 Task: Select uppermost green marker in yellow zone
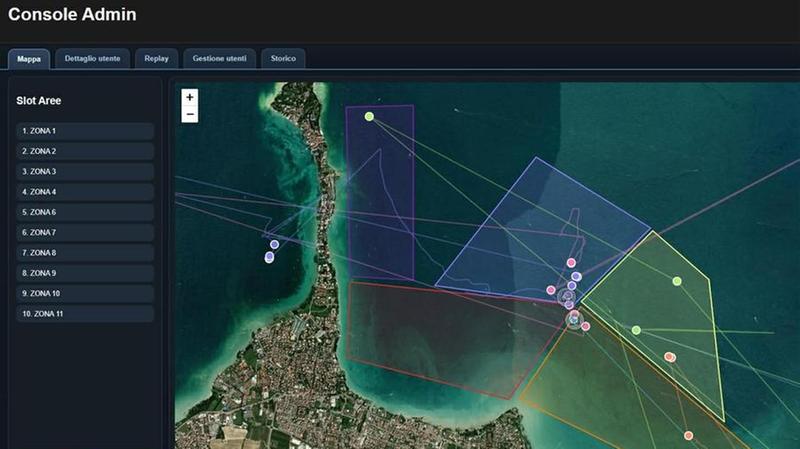pyautogui.click(x=677, y=281)
